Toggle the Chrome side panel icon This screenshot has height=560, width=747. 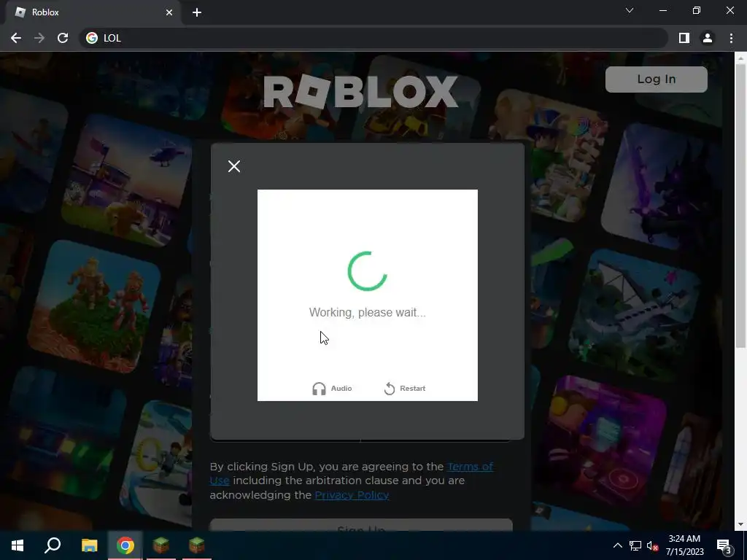click(684, 38)
